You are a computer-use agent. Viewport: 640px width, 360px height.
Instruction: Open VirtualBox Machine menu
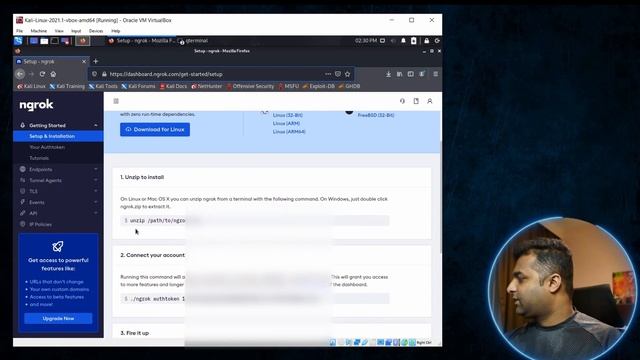pos(39,31)
